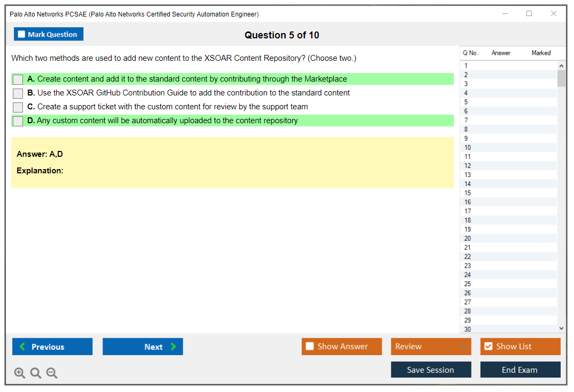This screenshot has height=392, width=574.
Task: Click the End Exam button
Action: 520,370
